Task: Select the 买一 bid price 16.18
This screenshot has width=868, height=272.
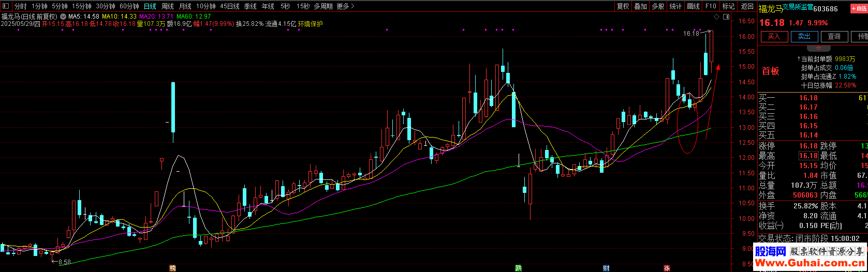Action: 808,98
